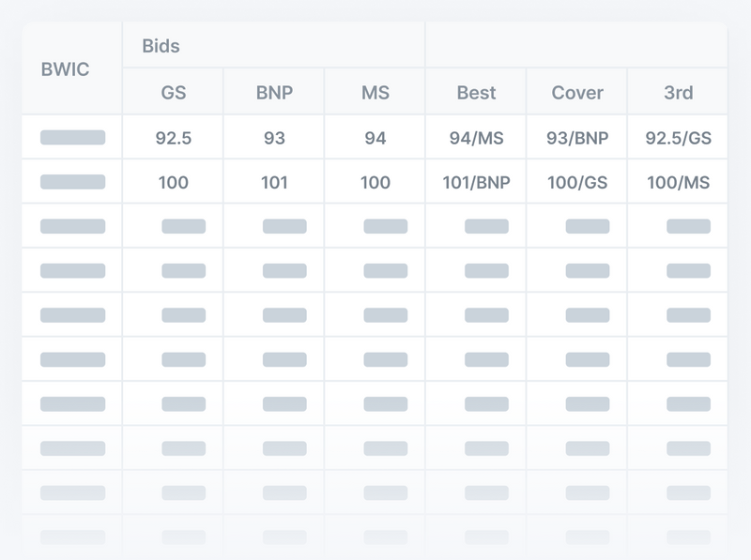Click the MS column header
Image resolution: width=751 pixels, height=560 pixels.
[375, 91]
